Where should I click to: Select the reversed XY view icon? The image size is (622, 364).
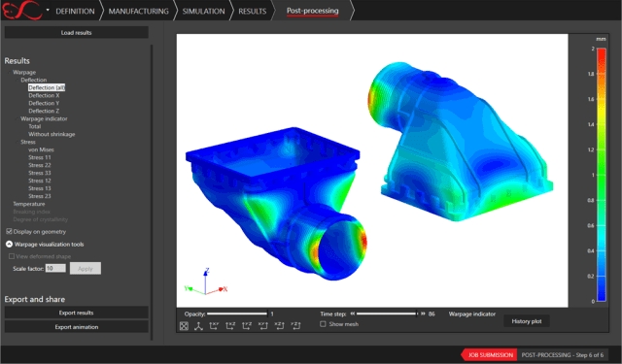pos(263,325)
